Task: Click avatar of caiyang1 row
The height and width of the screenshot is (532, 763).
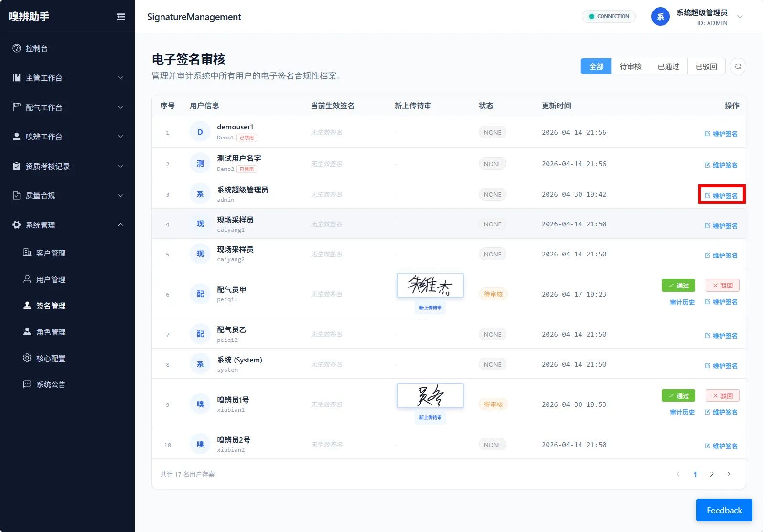Action: click(200, 223)
